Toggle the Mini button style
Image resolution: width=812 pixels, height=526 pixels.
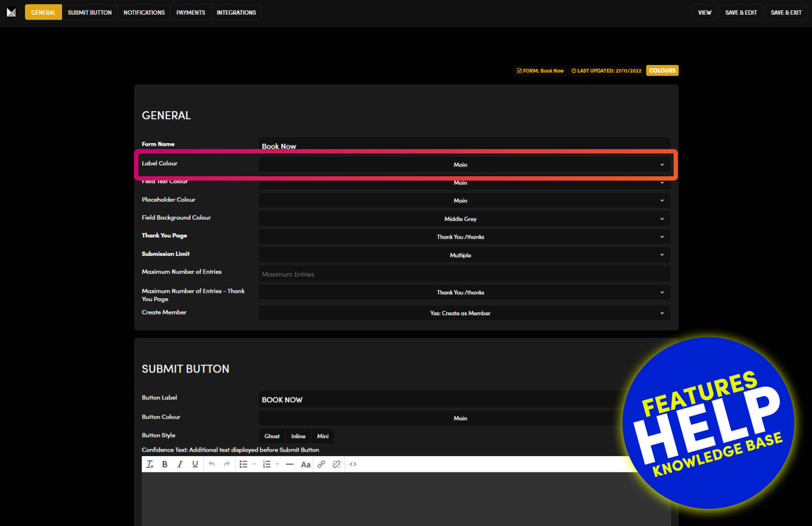323,436
